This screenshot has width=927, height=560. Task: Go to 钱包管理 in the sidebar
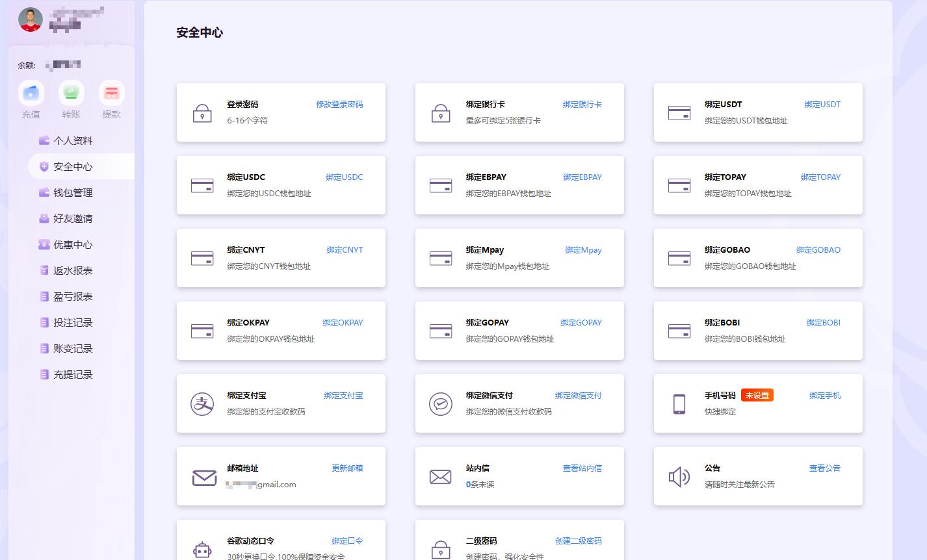tap(73, 193)
